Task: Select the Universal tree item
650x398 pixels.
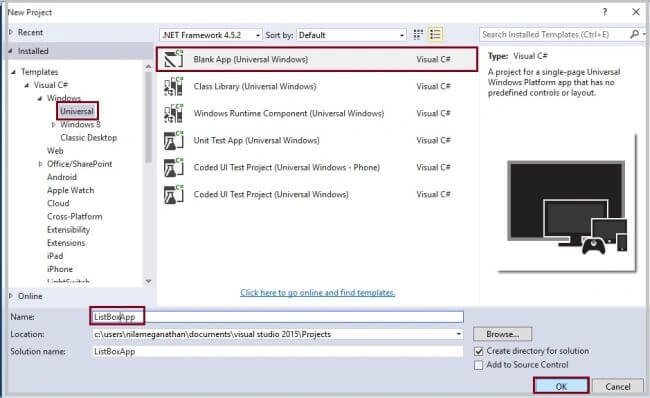Action: tap(77, 111)
